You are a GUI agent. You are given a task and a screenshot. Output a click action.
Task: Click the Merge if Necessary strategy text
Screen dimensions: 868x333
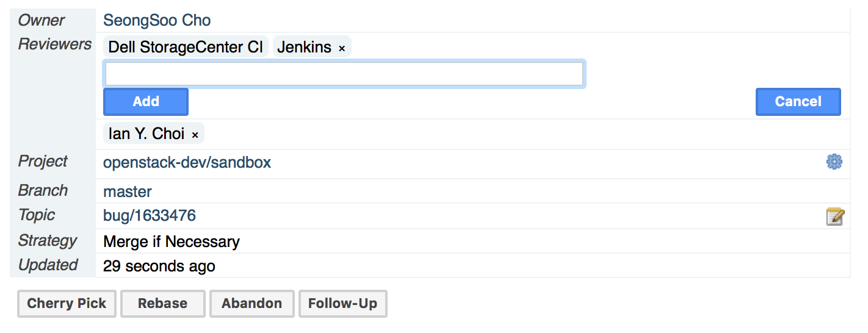172,242
